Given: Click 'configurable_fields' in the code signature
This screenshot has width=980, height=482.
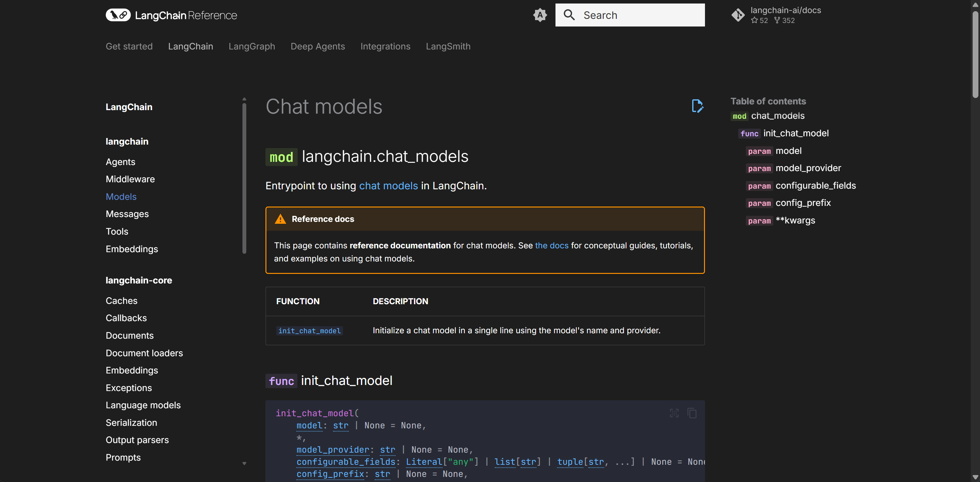Looking at the screenshot, I should [x=345, y=462].
